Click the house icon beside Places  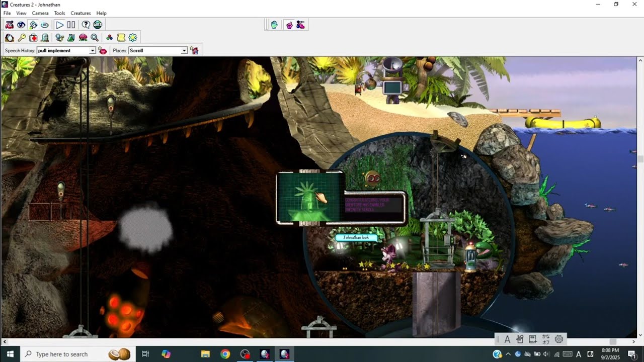pos(194,51)
